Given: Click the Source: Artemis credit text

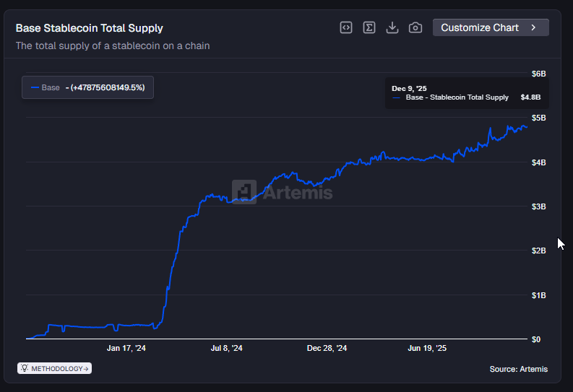Looking at the screenshot, I should pos(519,369).
